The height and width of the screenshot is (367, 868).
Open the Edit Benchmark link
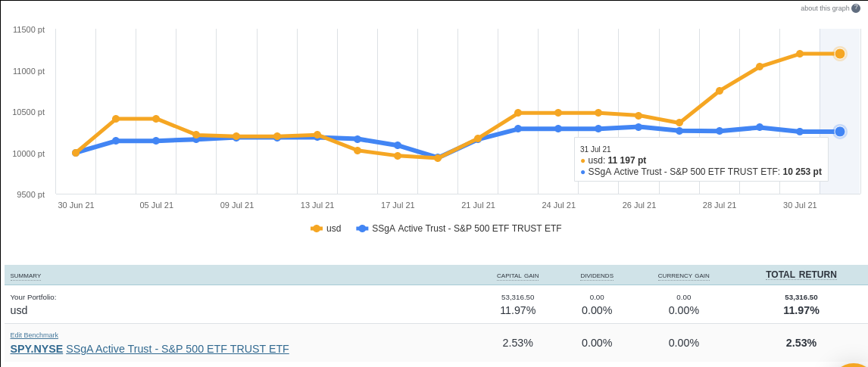34,335
